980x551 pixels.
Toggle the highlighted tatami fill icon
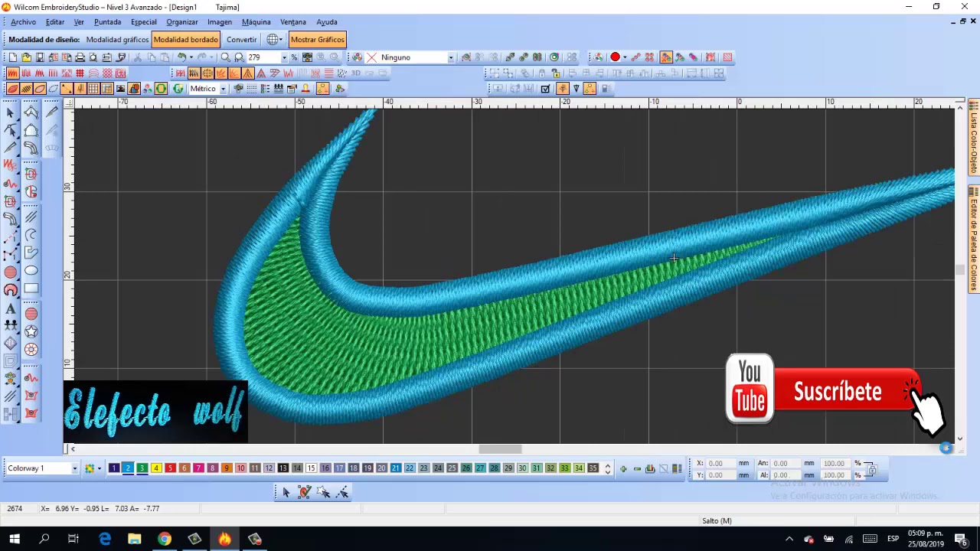pos(194,73)
